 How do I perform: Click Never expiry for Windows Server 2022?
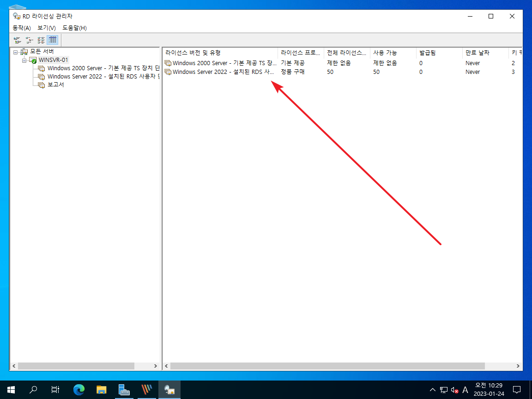click(472, 72)
